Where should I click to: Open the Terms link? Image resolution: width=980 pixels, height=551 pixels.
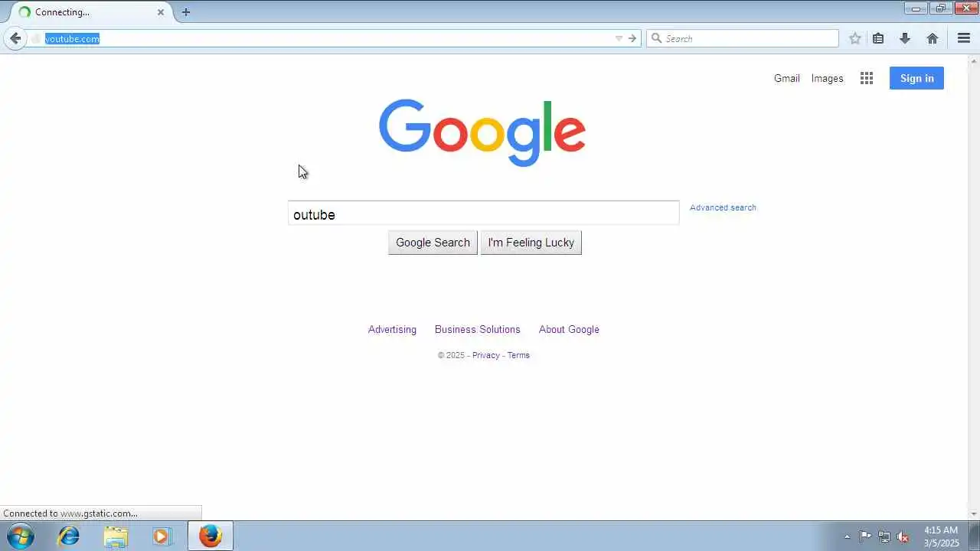(518, 355)
